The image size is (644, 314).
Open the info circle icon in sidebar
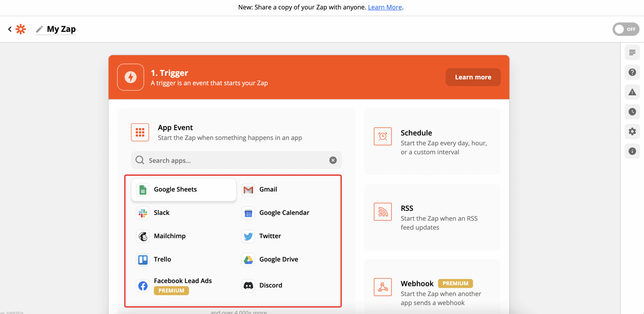(x=632, y=151)
